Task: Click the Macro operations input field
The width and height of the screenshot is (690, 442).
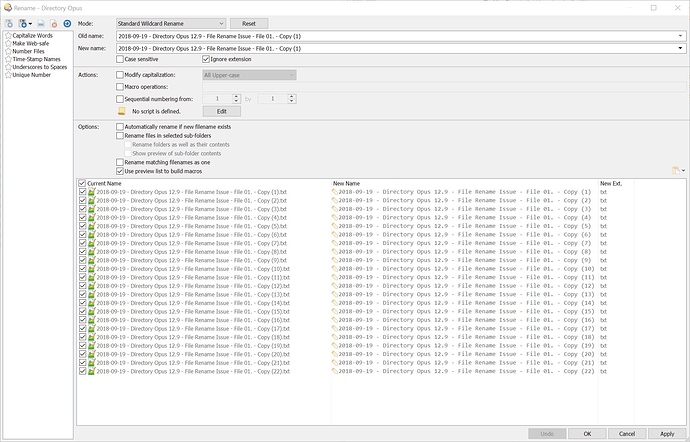Action: (x=444, y=87)
